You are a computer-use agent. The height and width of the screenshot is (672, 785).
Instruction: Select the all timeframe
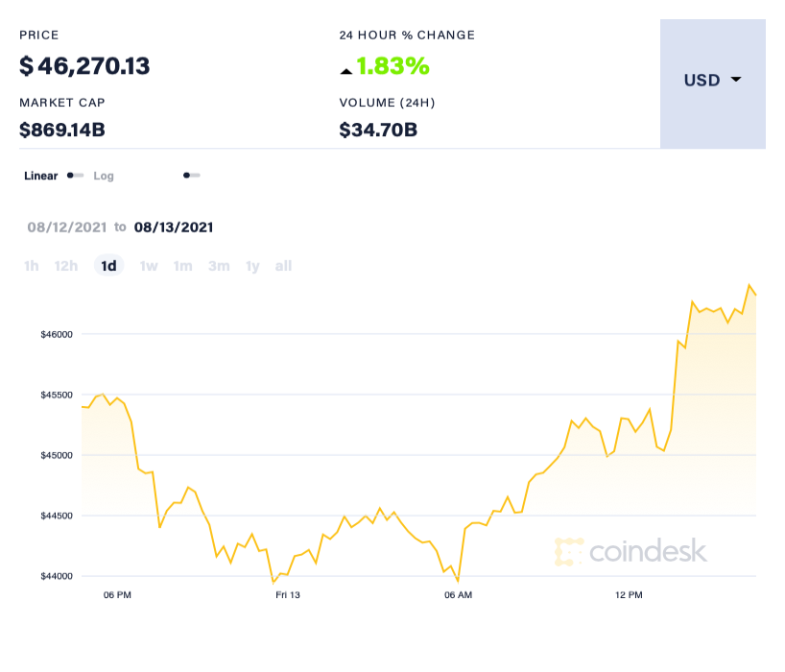pyautogui.click(x=282, y=265)
